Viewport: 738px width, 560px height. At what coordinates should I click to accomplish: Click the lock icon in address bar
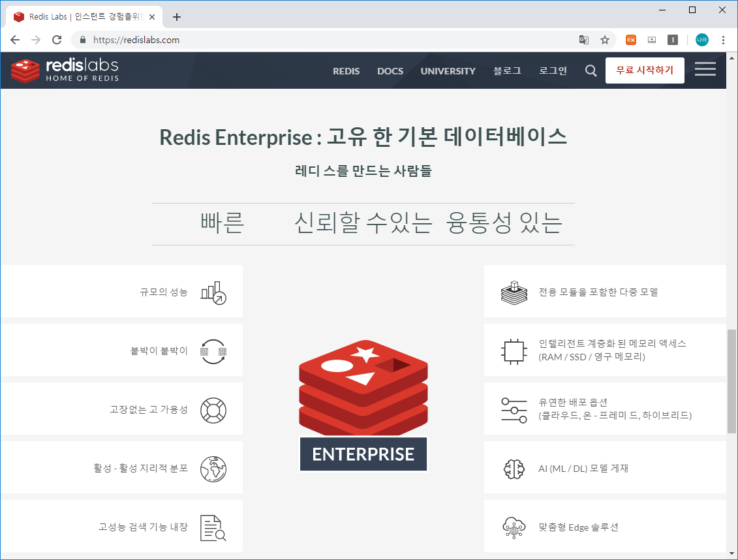(83, 40)
